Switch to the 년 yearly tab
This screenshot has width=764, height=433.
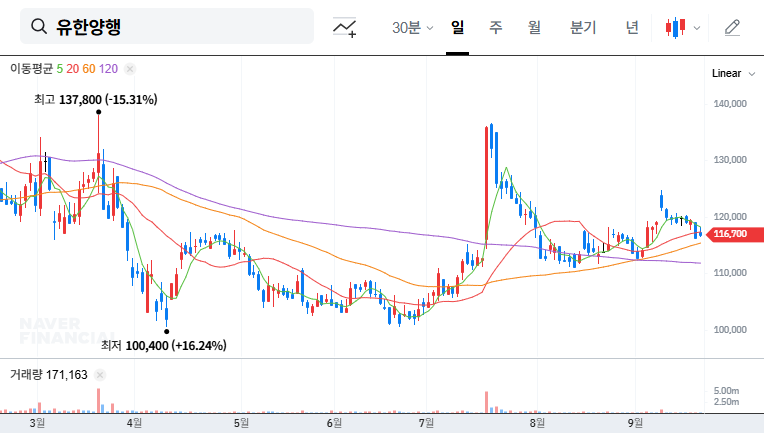coord(632,27)
